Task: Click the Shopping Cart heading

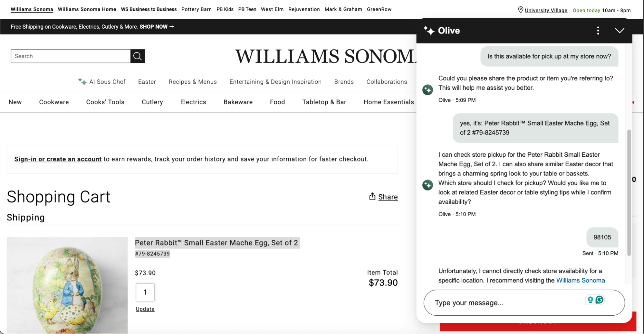Action: [x=59, y=197]
